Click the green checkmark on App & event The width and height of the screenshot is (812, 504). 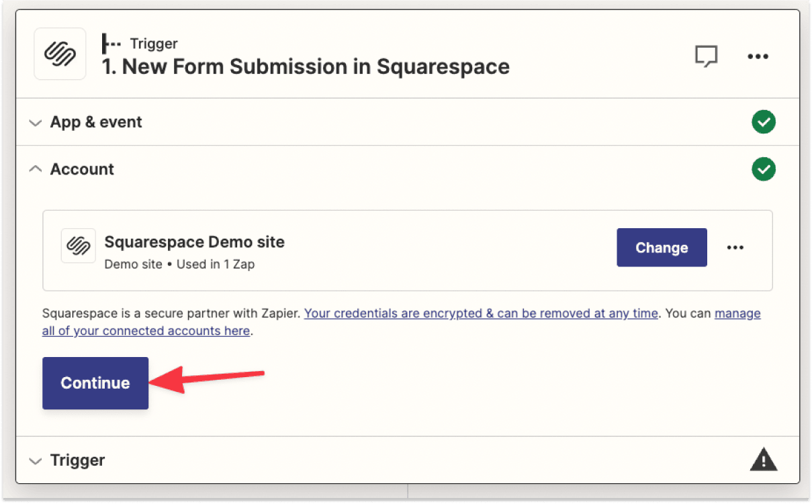click(x=763, y=121)
